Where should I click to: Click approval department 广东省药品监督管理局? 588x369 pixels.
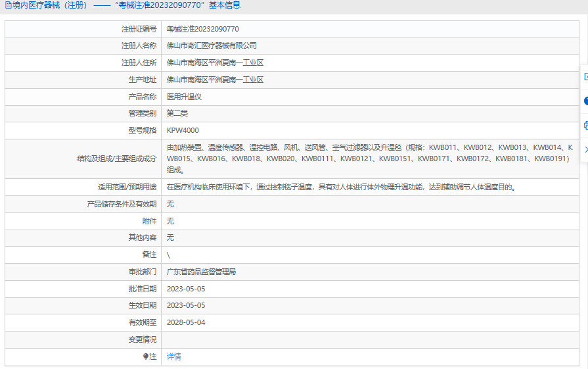[x=201, y=272]
